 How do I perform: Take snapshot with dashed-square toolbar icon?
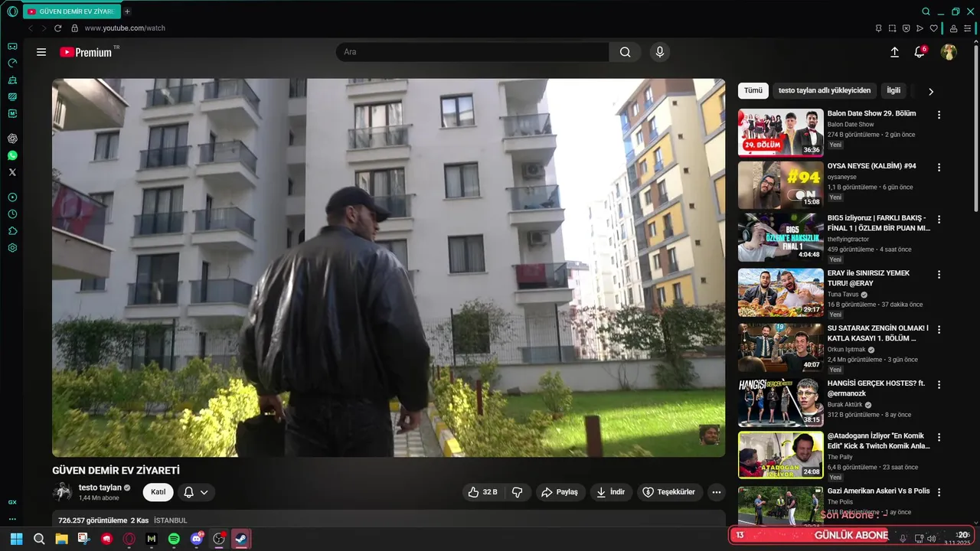[x=892, y=28]
